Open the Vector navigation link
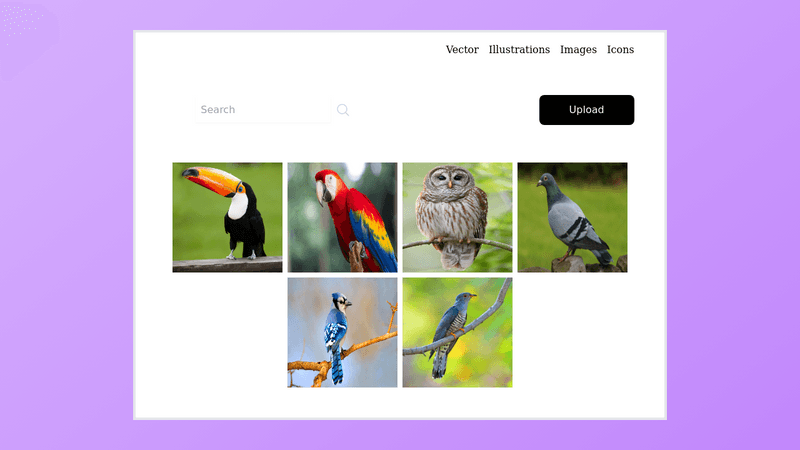This screenshot has height=450, width=800. (462, 49)
